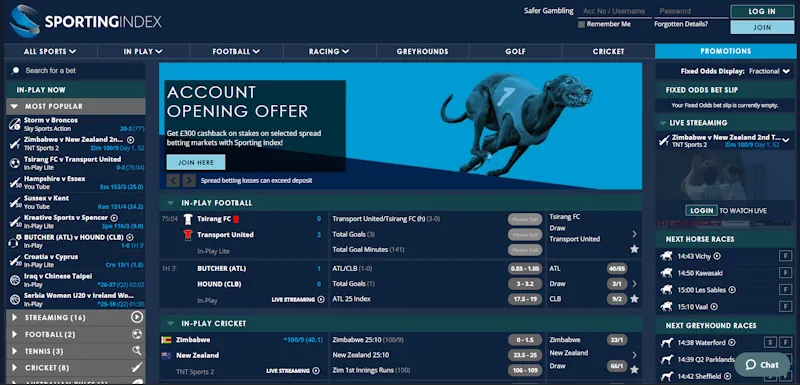Click LOGIN to watch live button
Viewport: 800px width, 385px height.
[x=702, y=210]
